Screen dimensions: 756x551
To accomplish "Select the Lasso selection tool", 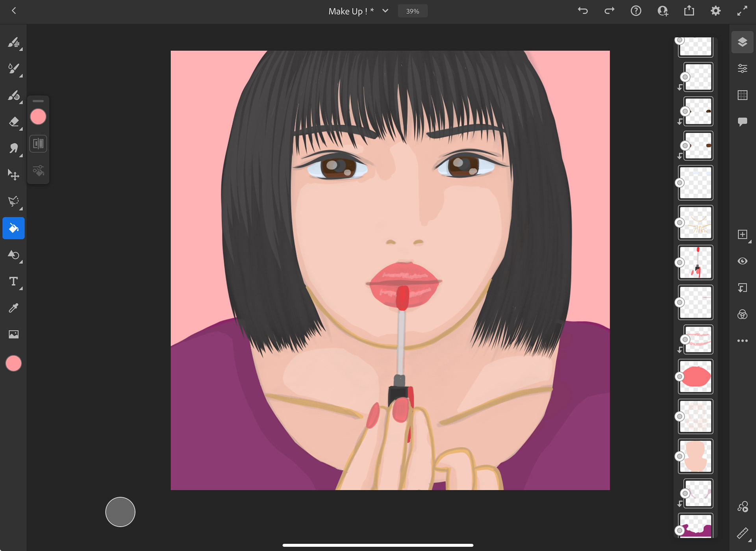I will click(14, 201).
